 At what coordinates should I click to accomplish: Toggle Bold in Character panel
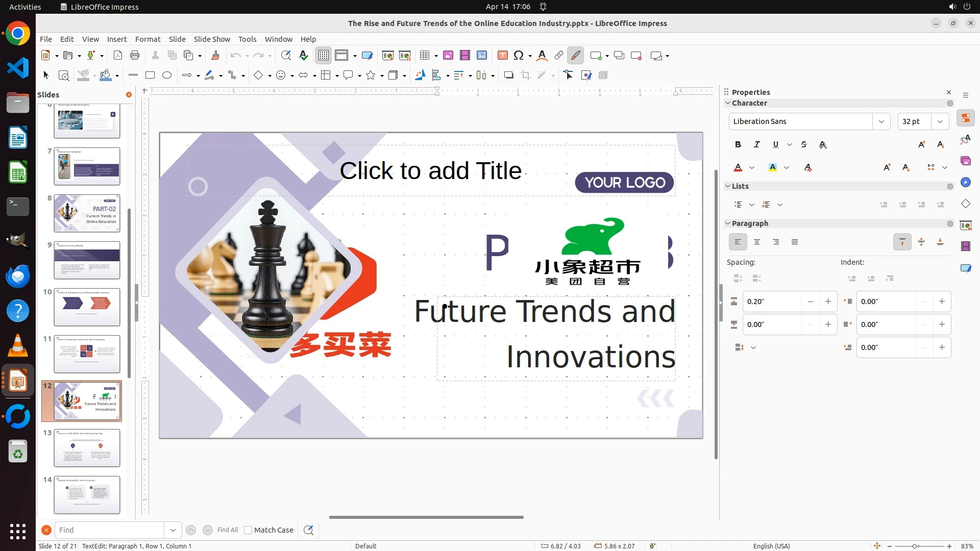click(x=738, y=145)
